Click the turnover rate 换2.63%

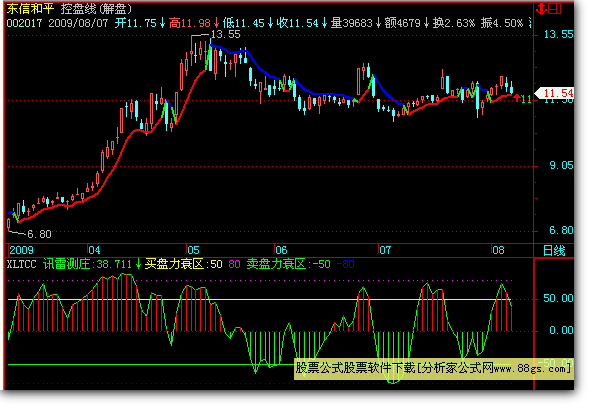454,23
